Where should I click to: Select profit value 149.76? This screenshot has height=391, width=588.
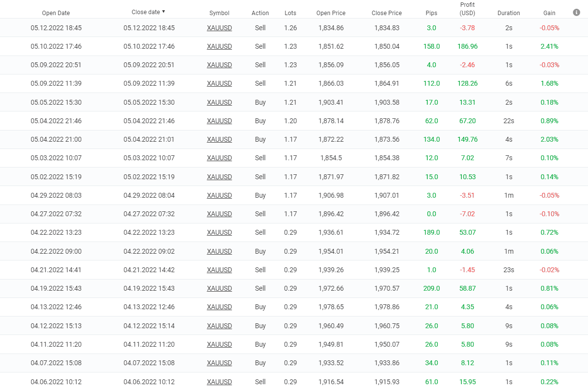[468, 139]
